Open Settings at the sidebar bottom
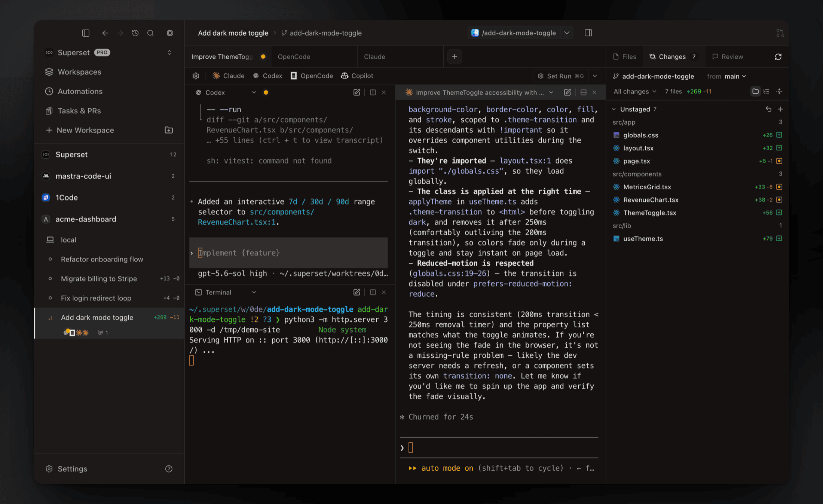823x504 pixels. coord(66,469)
